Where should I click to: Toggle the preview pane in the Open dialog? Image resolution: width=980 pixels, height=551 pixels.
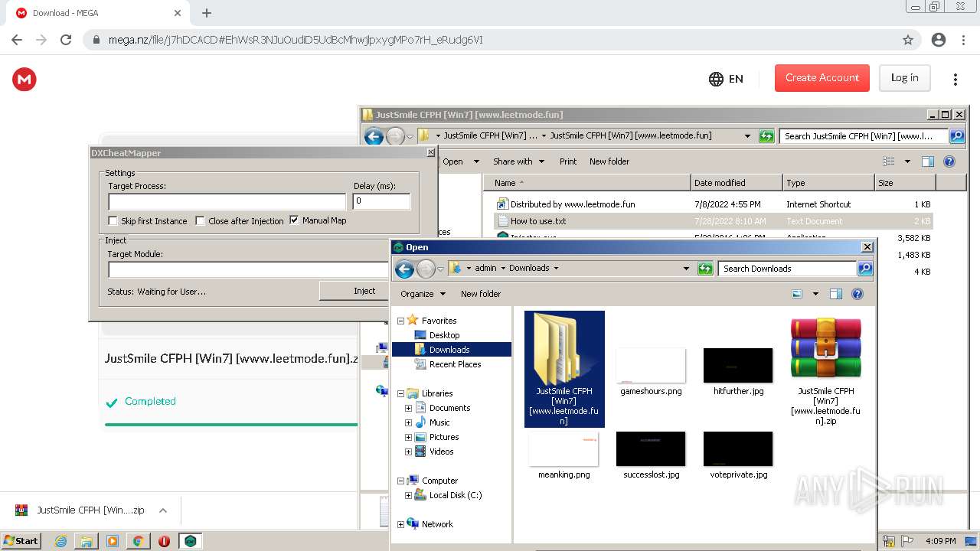point(836,294)
